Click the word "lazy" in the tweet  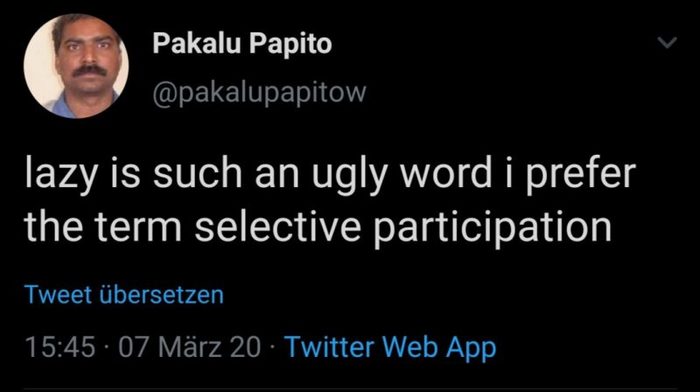[61, 174]
